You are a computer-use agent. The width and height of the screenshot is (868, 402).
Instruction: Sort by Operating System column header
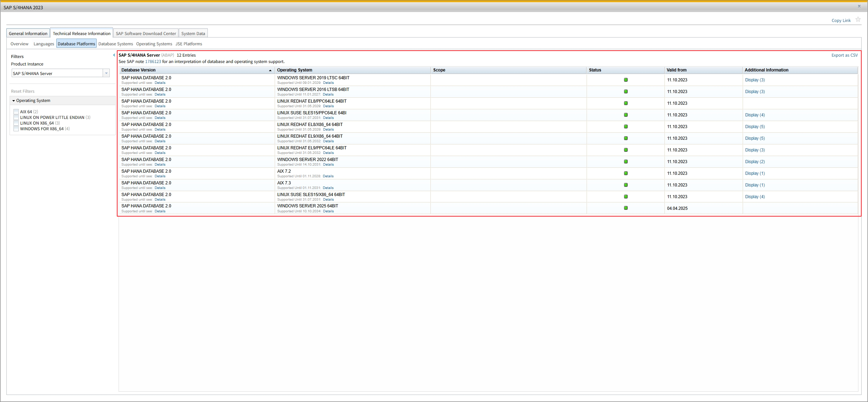click(x=353, y=70)
